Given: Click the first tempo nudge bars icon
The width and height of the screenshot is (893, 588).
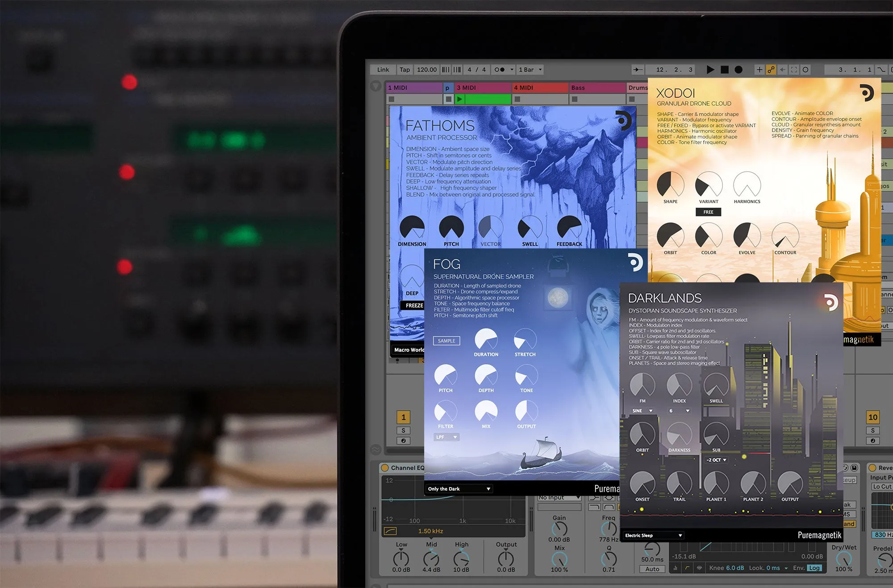Looking at the screenshot, I should [x=446, y=70].
